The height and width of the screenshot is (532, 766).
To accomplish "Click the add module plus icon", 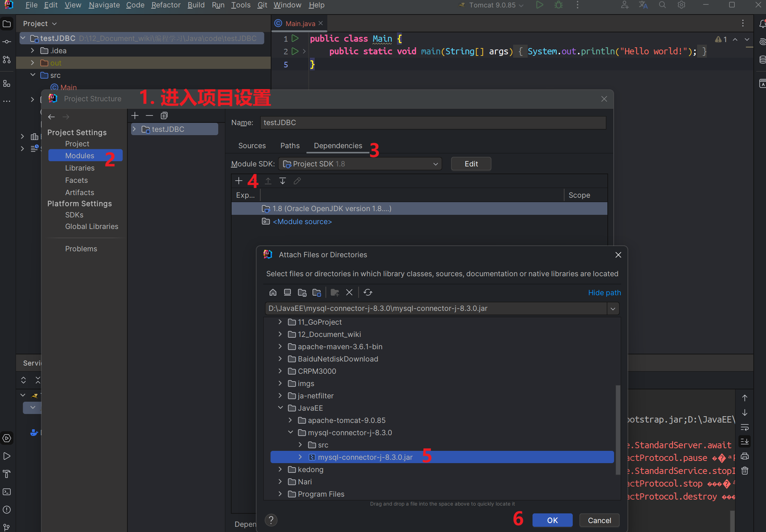I will pos(135,116).
